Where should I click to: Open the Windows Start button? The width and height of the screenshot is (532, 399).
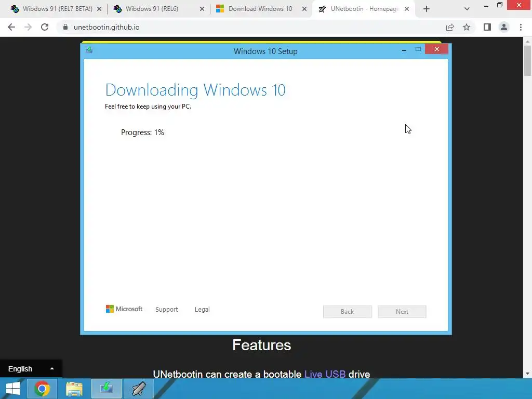pyautogui.click(x=13, y=389)
